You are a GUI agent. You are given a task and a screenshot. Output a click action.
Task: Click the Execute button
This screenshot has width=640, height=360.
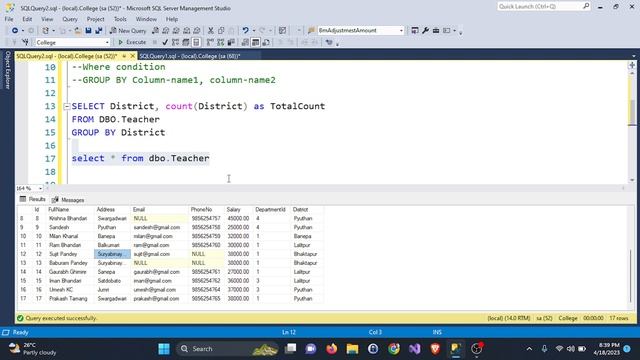(132, 42)
